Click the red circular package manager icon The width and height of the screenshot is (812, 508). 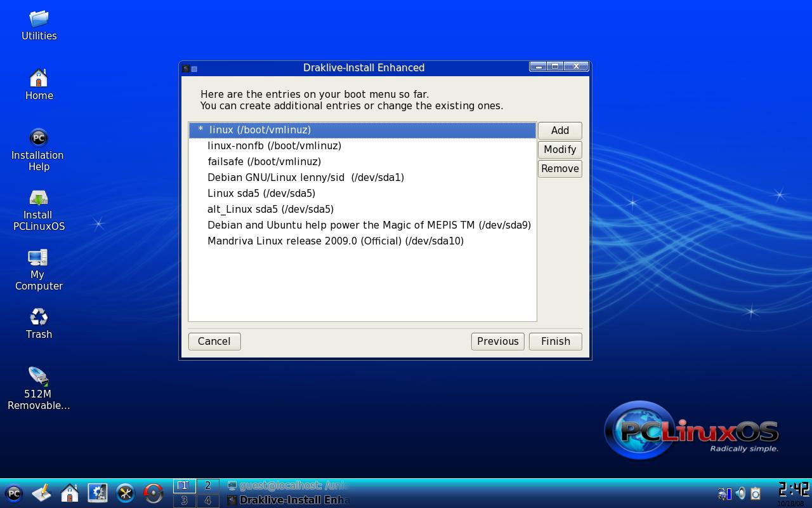[154, 493]
